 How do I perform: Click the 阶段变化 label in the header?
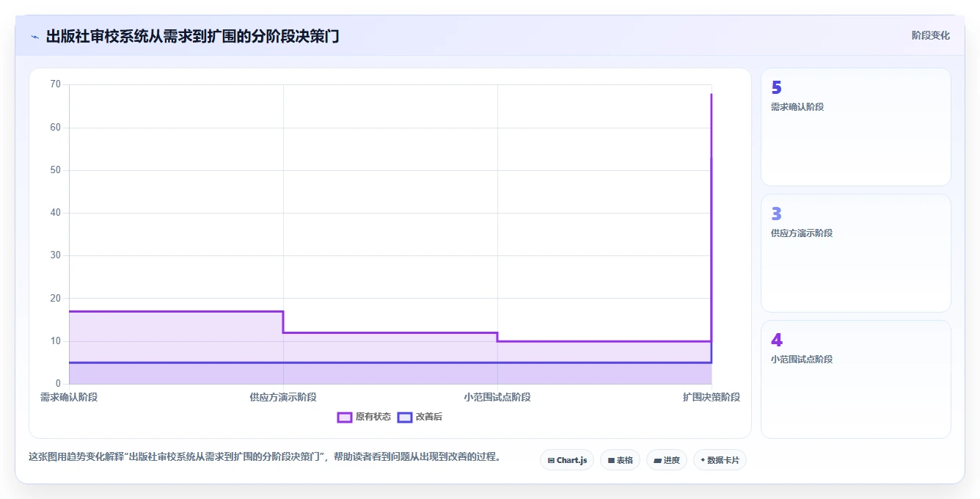click(930, 35)
